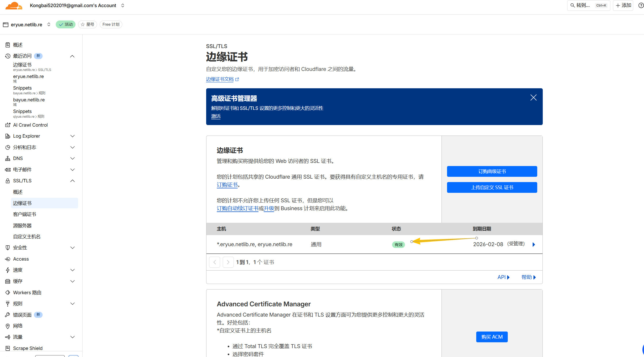
Task: Click the 转到... search box
Action: point(588,5)
